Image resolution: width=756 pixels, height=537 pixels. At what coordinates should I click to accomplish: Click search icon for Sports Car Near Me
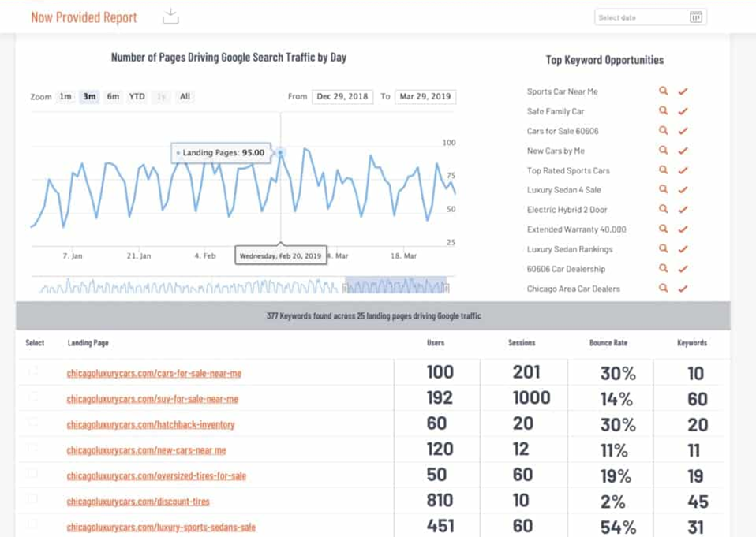[x=664, y=91]
